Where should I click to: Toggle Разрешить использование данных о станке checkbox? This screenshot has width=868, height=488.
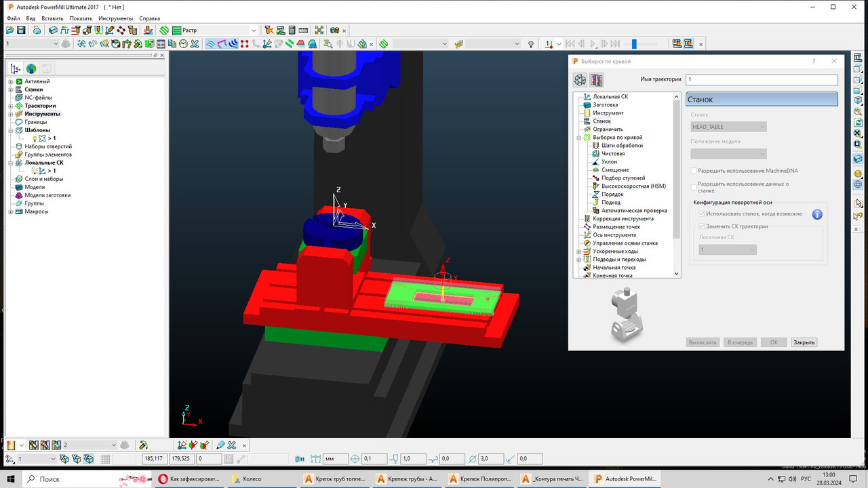694,186
